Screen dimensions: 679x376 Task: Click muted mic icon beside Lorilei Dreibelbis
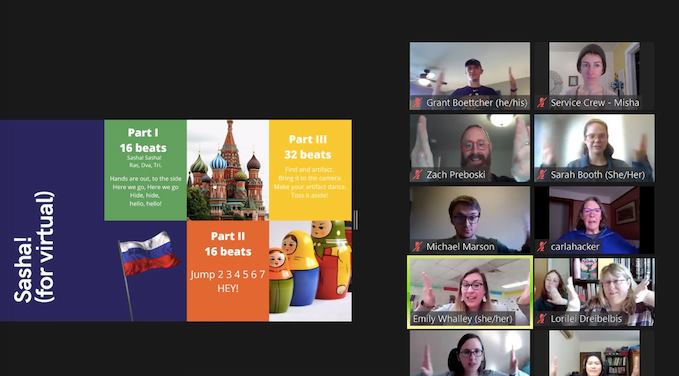[541, 319]
